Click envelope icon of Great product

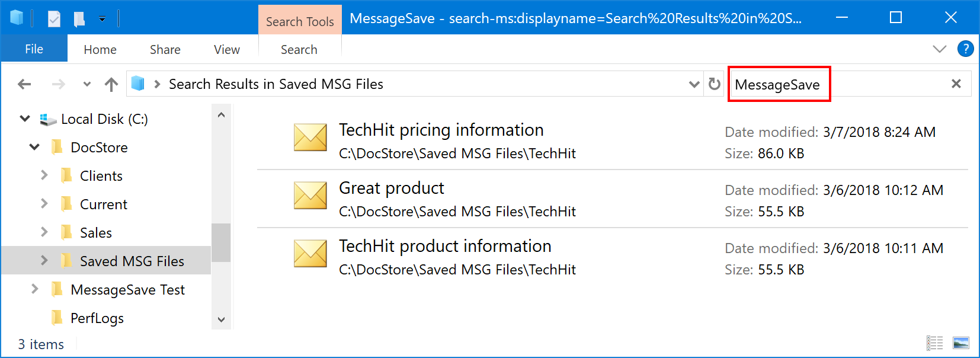coord(310,196)
